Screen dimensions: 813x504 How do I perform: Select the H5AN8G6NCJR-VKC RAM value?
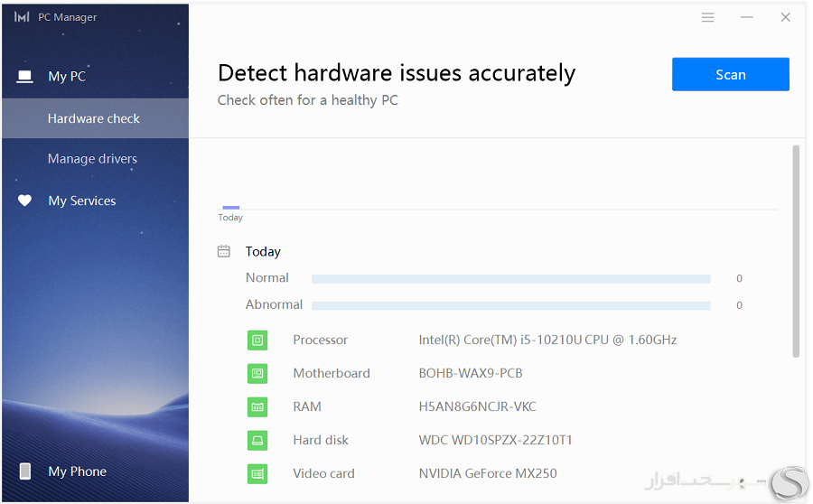[x=477, y=406]
